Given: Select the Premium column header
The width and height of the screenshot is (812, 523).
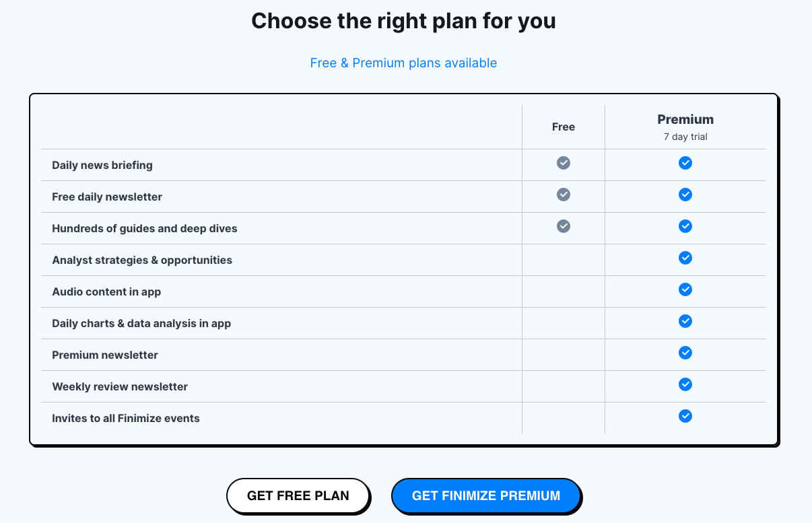Looking at the screenshot, I should (x=685, y=119).
